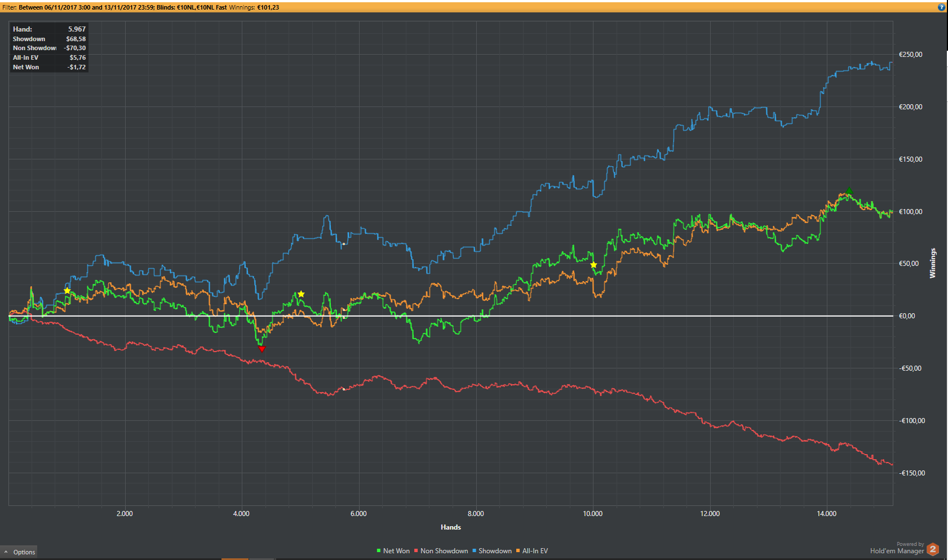Click the '8.000' hands axis label
This screenshot has width=948, height=560.
tap(476, 513)
